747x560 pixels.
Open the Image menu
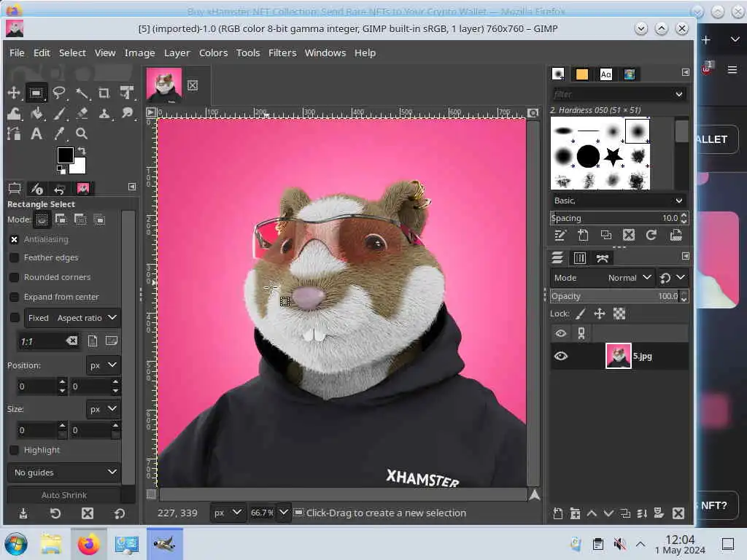coord(139,52)
